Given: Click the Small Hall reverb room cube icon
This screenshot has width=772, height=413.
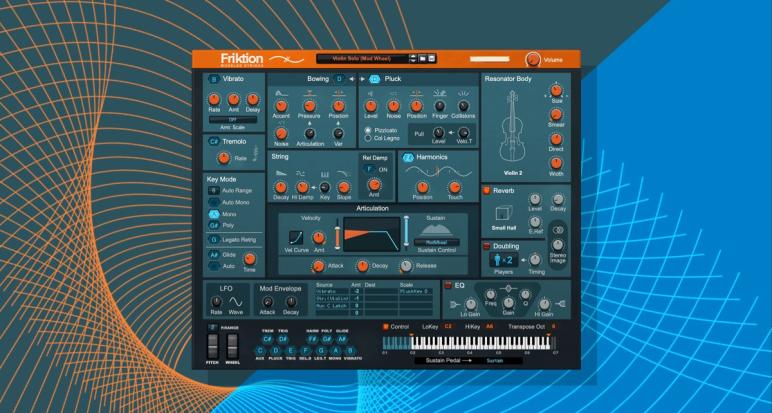Looking at the screenshot, I should [502, 214].
